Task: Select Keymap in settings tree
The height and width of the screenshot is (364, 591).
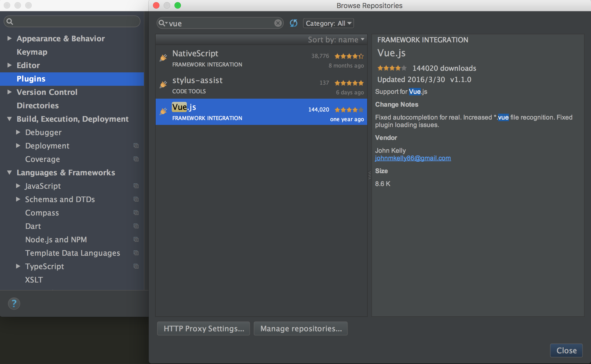Action: pyautogui.click(x=72, y=52)
